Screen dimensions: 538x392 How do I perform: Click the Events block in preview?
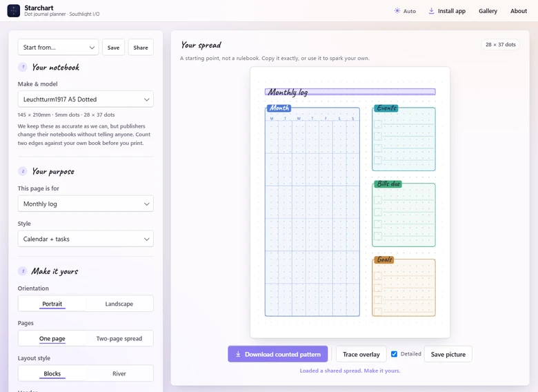click(403, 139)
